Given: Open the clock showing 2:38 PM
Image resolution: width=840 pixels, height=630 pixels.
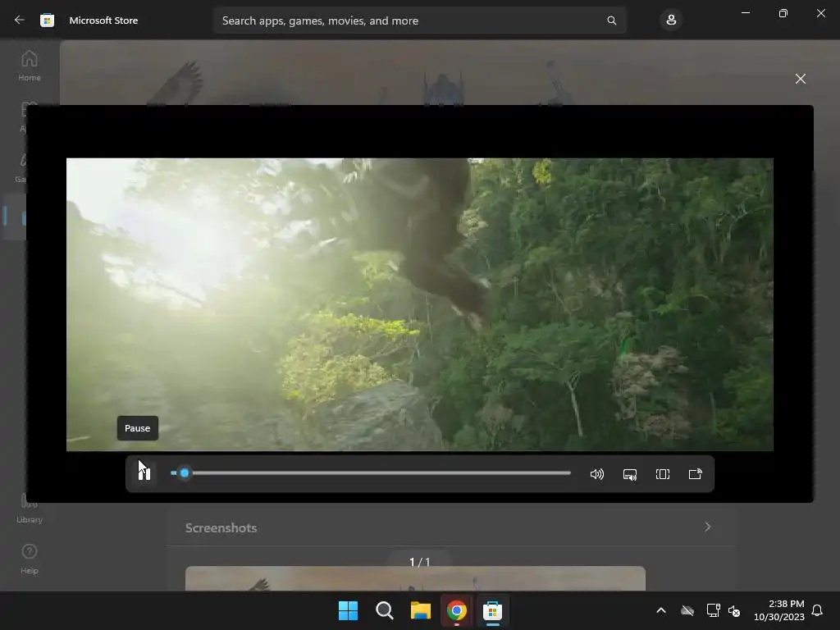Looking at the screenshot, I should [779, 610].
